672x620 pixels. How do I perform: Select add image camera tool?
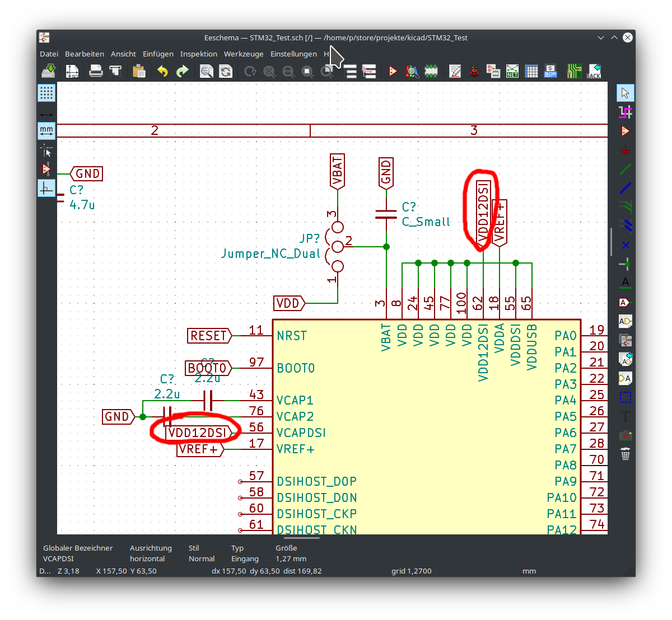point(626,435)
